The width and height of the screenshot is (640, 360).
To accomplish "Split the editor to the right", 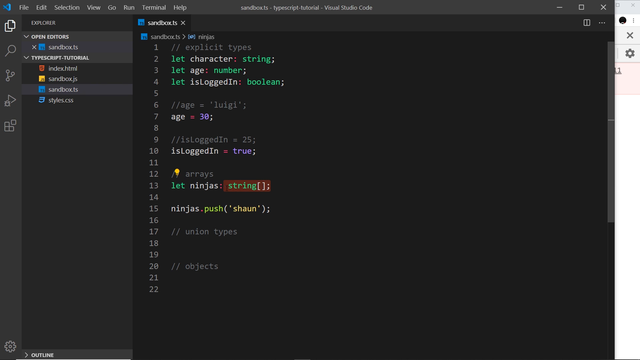I will (587, 23).
